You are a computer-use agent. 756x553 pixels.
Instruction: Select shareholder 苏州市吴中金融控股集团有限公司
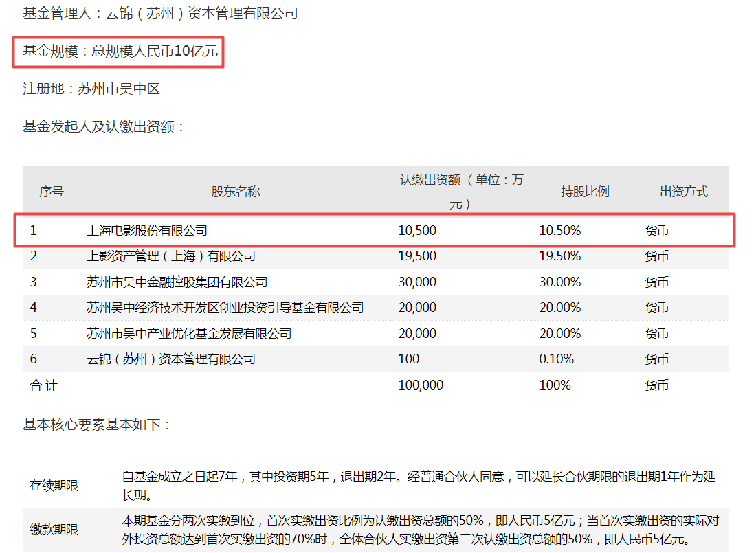pos(177,282)
